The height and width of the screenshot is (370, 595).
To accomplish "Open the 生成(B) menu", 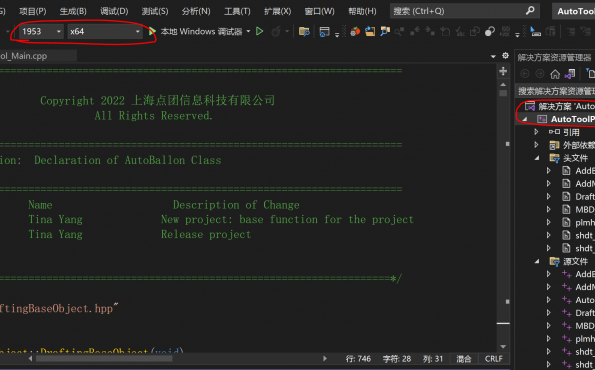I will [x=73, y=11].
